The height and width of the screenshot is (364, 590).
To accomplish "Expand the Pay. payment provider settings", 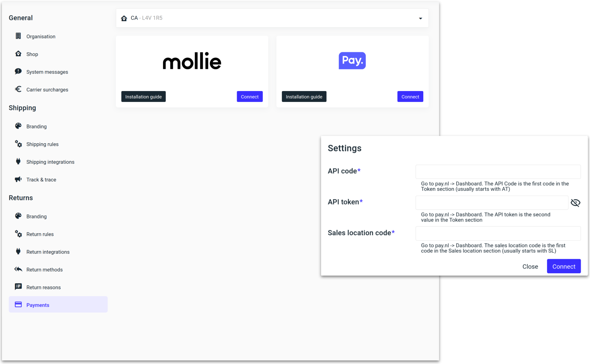I will (410, 97).
